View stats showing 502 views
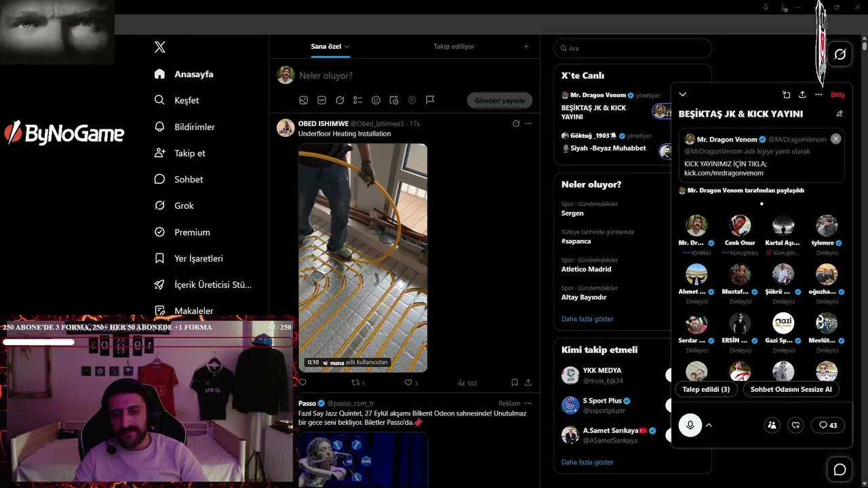The width and height of the screenshot is (868, 488). 467,383
